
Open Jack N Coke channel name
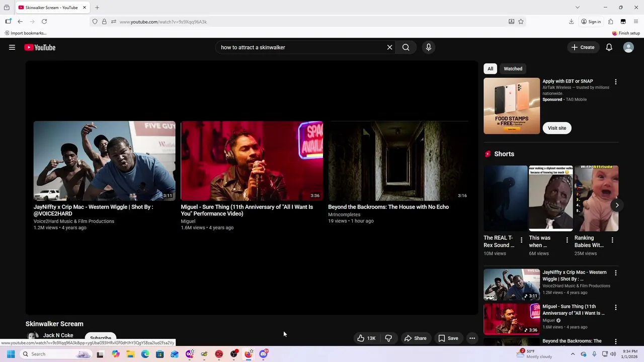coord(58,335)
